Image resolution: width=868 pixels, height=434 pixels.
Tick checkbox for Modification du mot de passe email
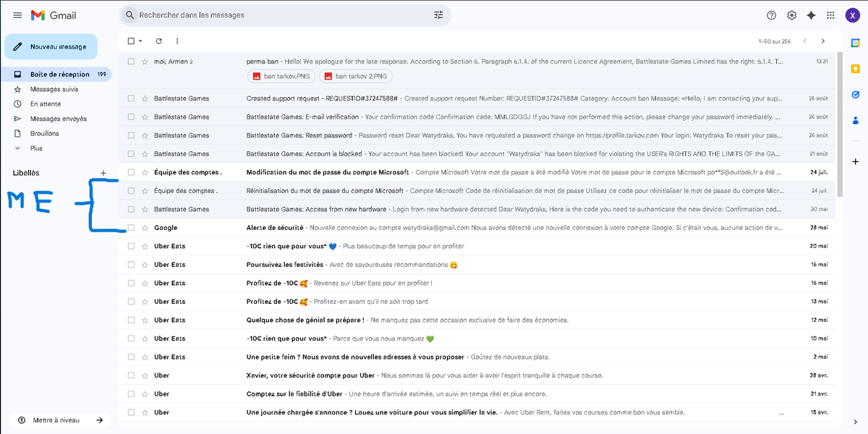[131, 172]
